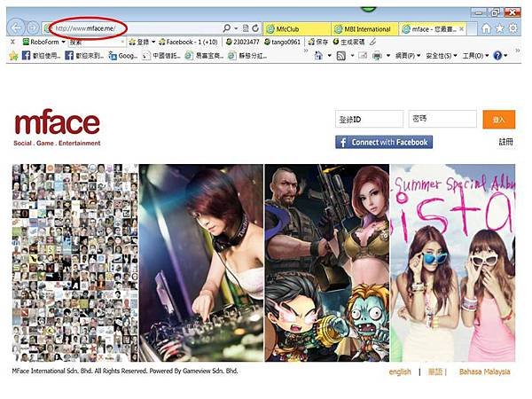Click the compatibility view icon
This screenshot has width=532, height=399.
[x=246, y=28]
